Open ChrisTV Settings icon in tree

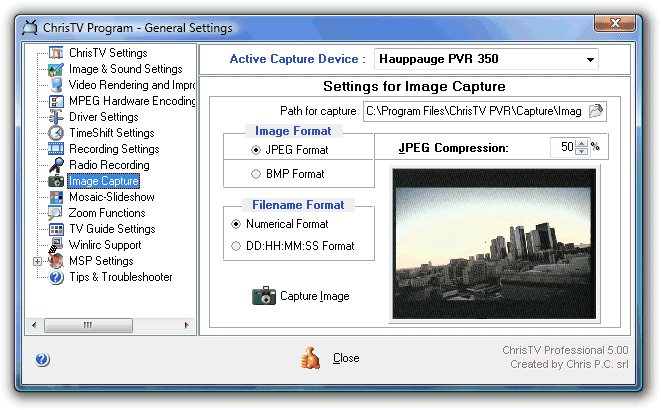coord(56,53)
